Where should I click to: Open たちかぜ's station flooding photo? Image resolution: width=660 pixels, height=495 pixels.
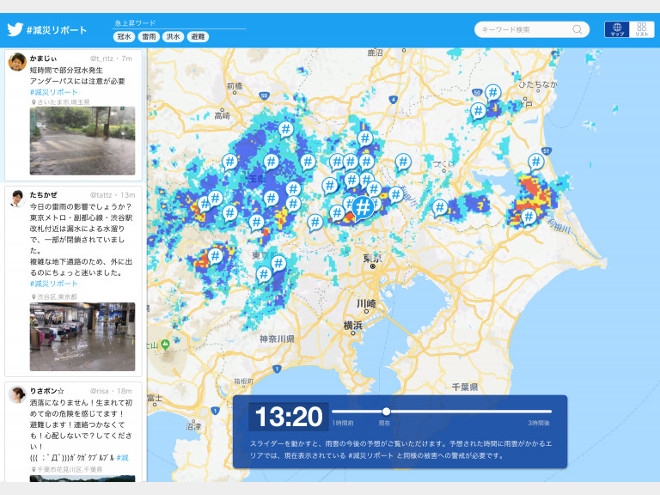(x=75, y=336)
